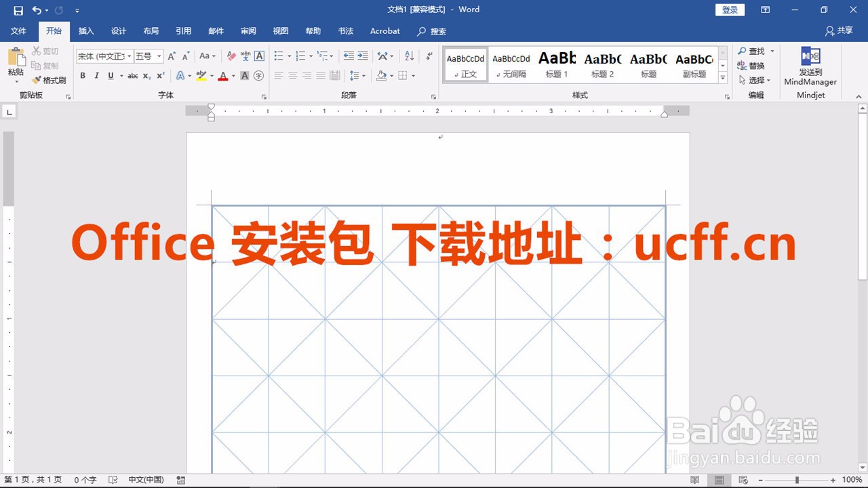This screenshot has width=868, height=488.
Task: Click Send to MindManager icon
Action: pyautogui.click(x=810, y=66)
